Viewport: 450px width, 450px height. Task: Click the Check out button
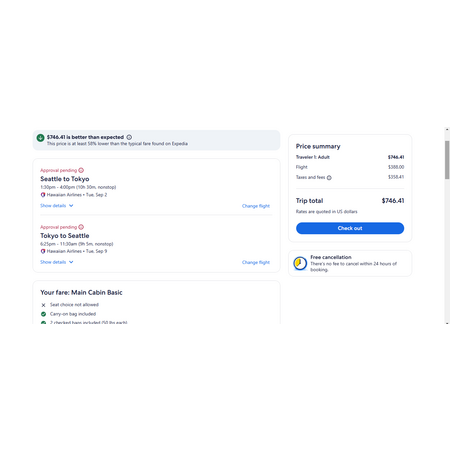coord(350,228)
